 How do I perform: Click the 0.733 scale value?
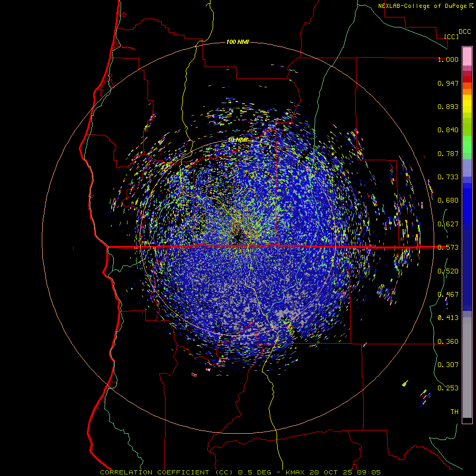click(448, 177)
